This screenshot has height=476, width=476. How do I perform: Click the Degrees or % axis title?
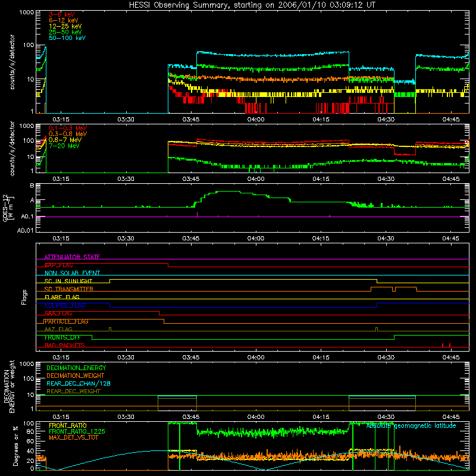pyautogui.click(x=15, y=446)
